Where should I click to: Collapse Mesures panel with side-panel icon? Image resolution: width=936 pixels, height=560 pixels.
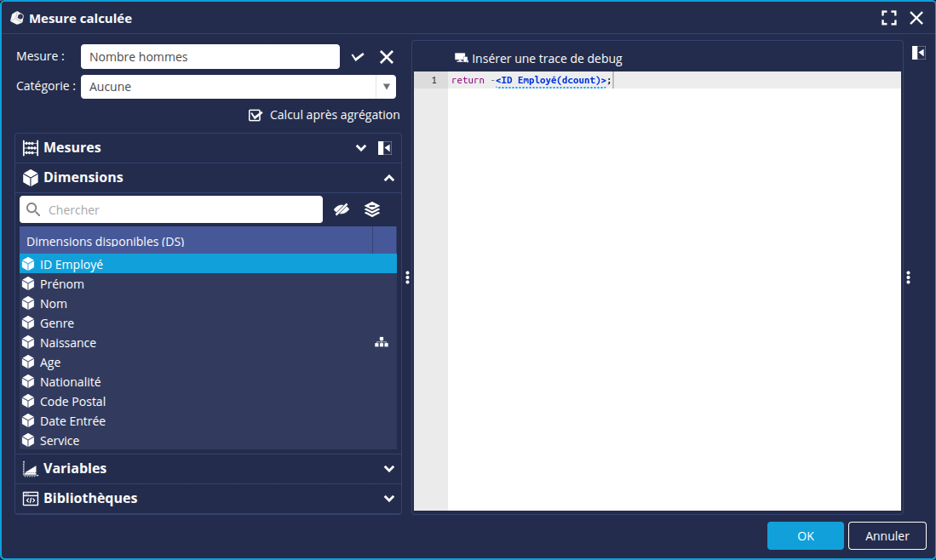click(385, 148)
